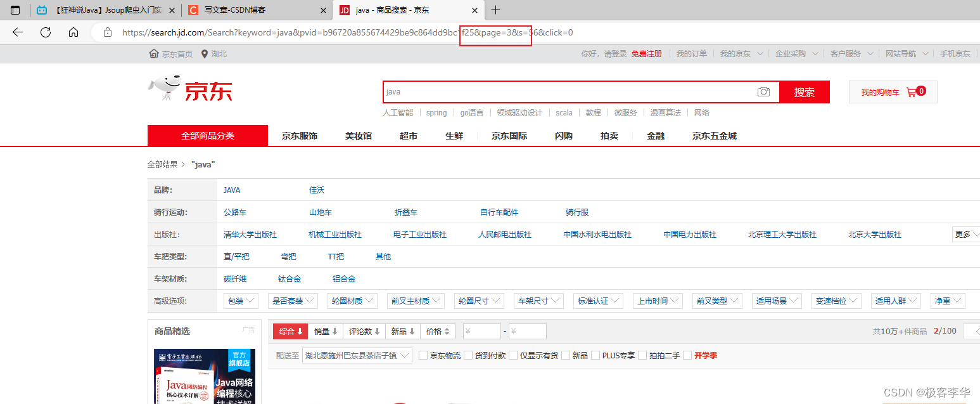The image size is (980, 404).
Task: Go to 美妆馆 nav item
Action: [359, 136]
